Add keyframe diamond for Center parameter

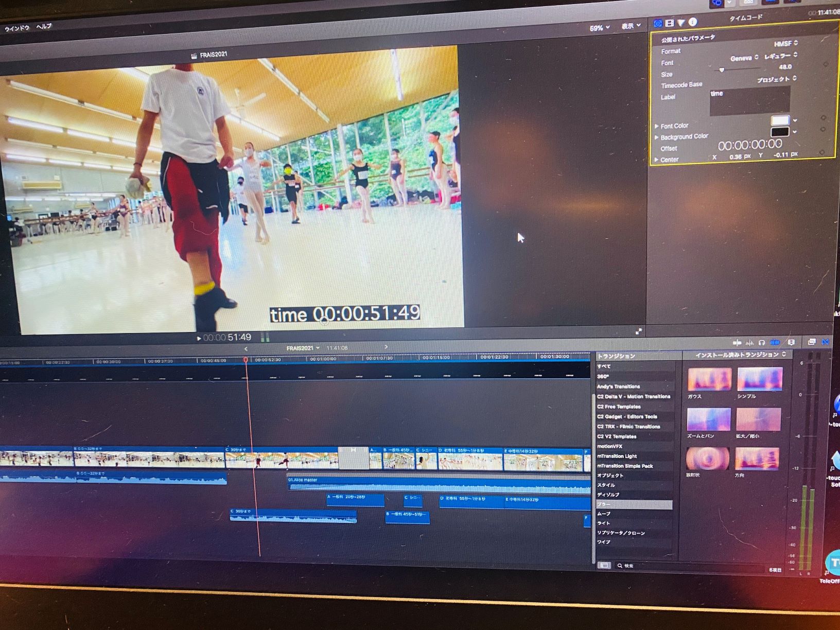tap(822, 152)
